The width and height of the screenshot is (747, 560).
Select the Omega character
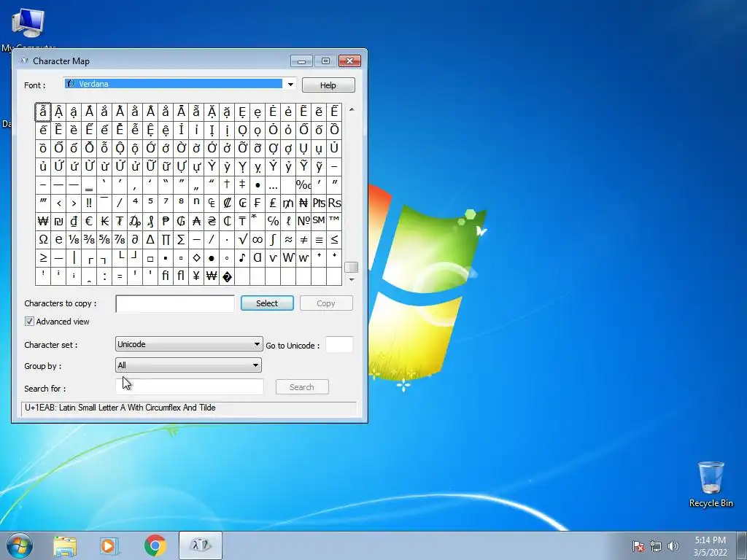[x=43, y=239]
